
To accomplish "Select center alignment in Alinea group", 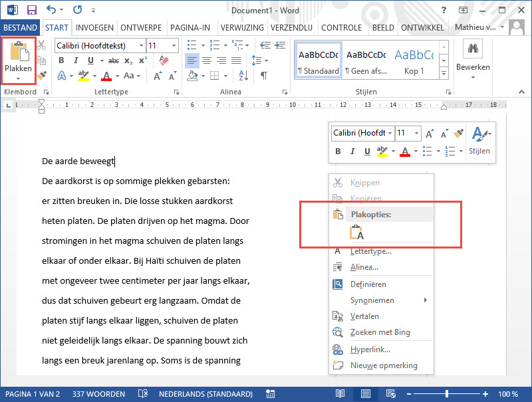I will (207, 60).
